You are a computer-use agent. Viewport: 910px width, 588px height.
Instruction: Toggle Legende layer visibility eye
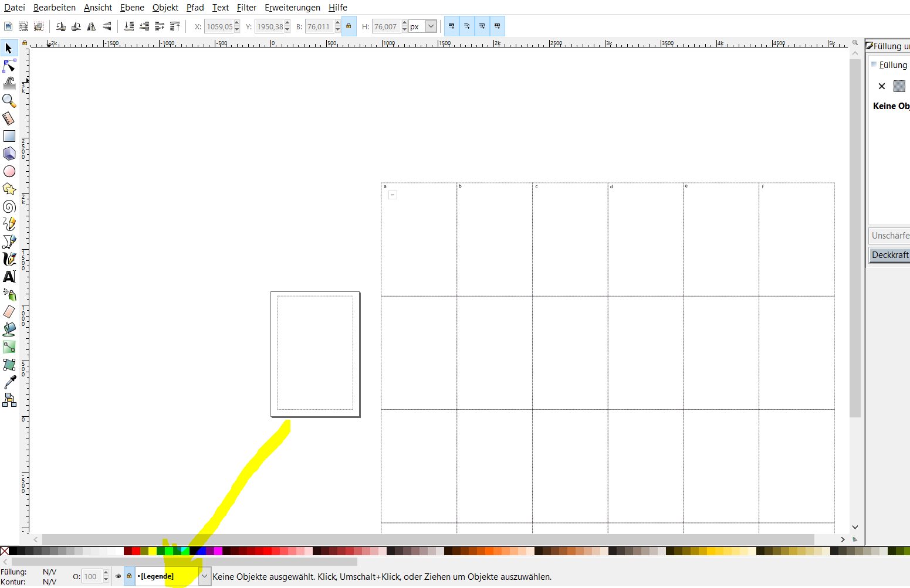click(x=118, y=576)
